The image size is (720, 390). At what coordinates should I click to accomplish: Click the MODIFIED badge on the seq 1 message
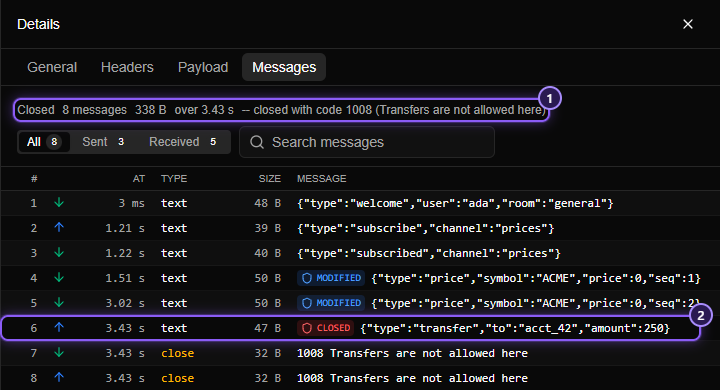point(331,278)
